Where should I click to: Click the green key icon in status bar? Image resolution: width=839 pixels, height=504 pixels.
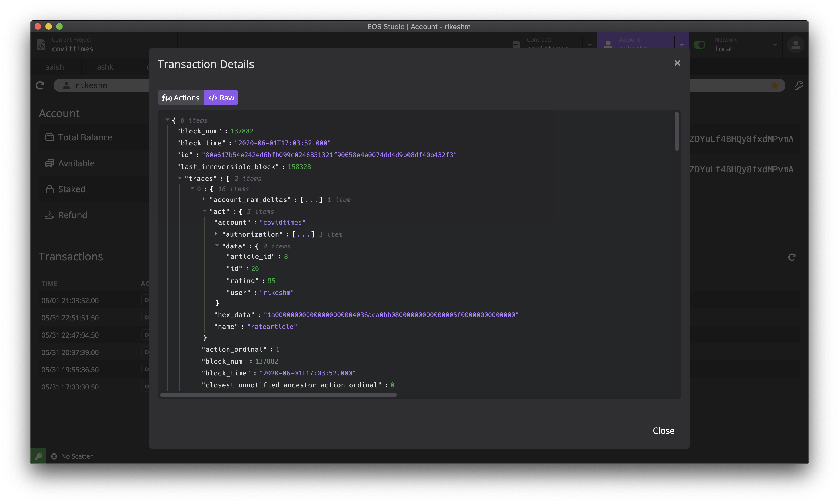tap(38, 456)
